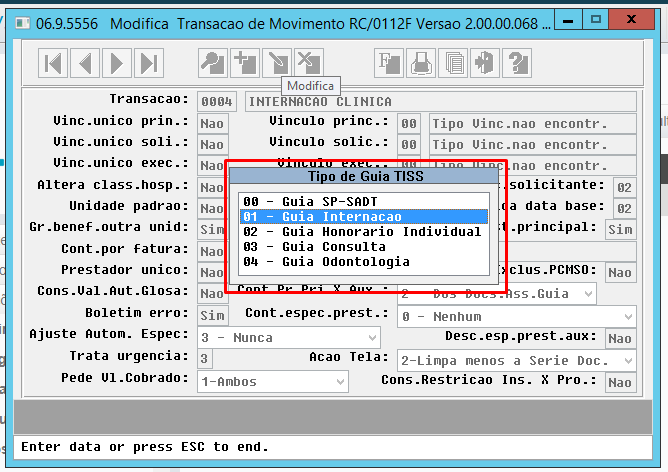The image size is (668, 472).
Task: Click the Modifica edit record icon
Action: click(277, 63)
